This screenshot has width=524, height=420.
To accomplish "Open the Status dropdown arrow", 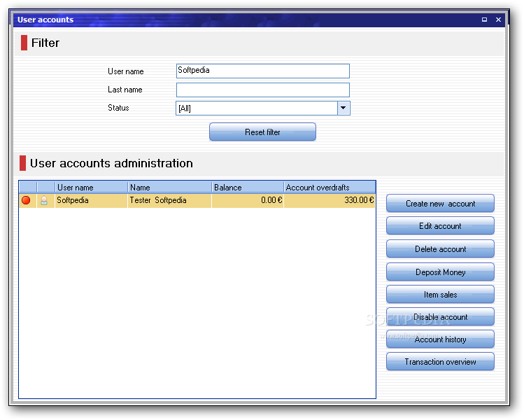I will pyautogui.click(x=344, y=108).
